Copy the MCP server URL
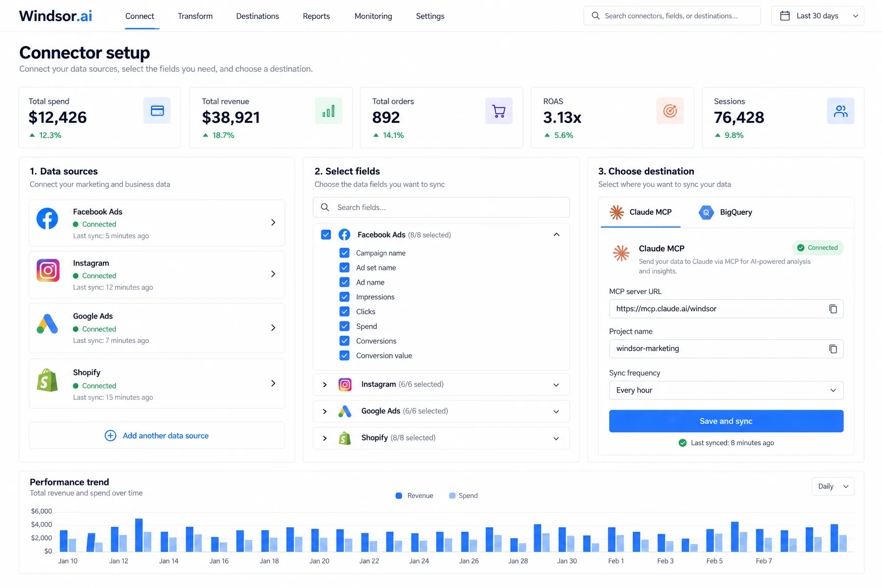Viewport: 882px width, 588px height. (833, 309)
